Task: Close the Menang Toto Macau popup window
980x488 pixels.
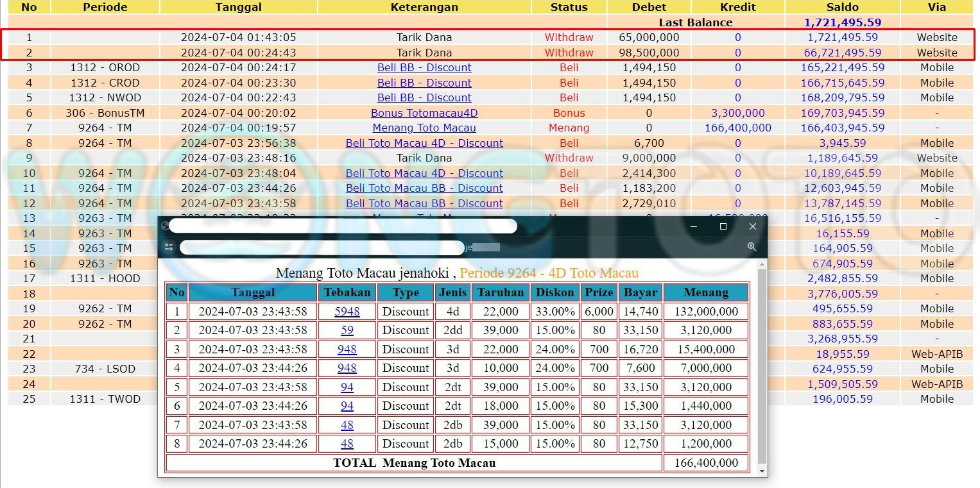Action: click(x=753, y=226)
